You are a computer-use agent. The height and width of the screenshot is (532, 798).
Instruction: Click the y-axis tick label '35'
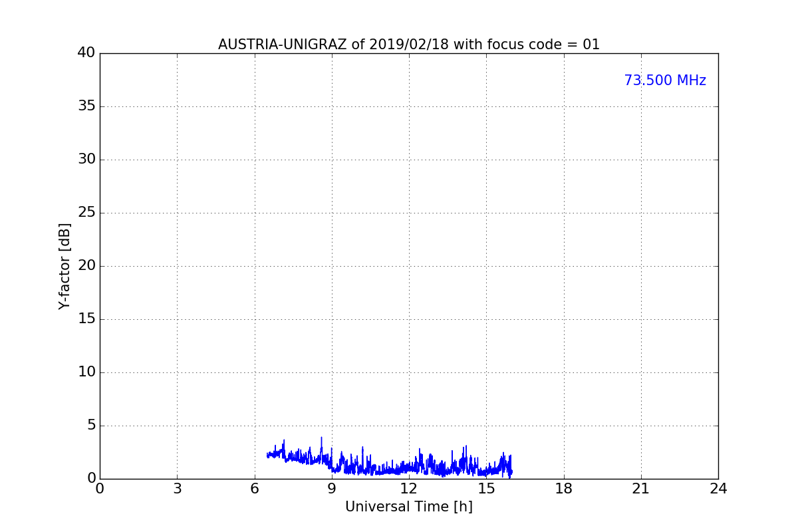(86, 106)
